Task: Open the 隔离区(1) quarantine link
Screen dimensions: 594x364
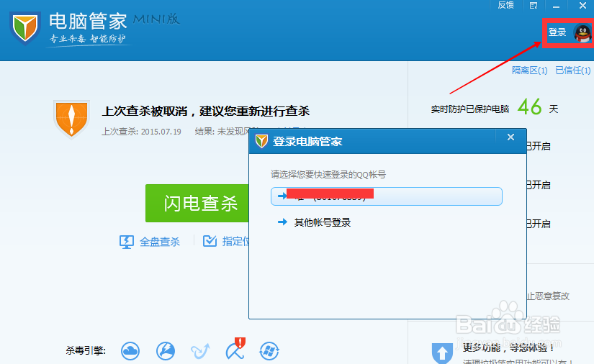Action: 529,70
